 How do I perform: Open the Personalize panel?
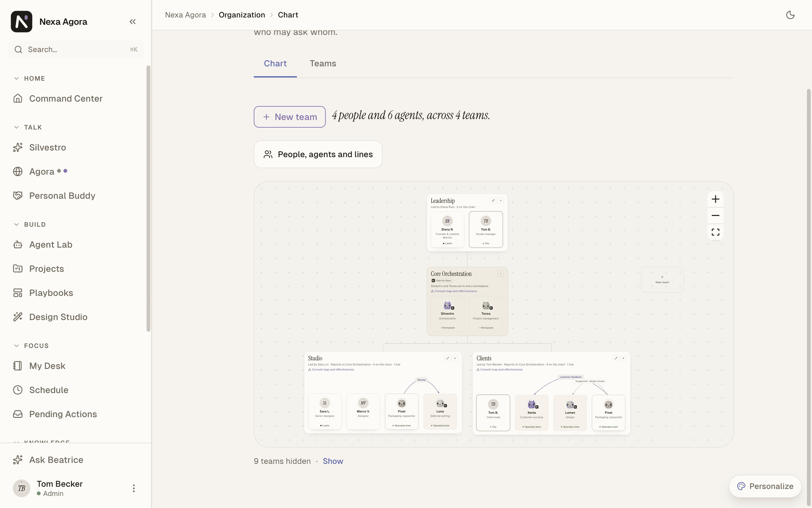coord(765,486)
